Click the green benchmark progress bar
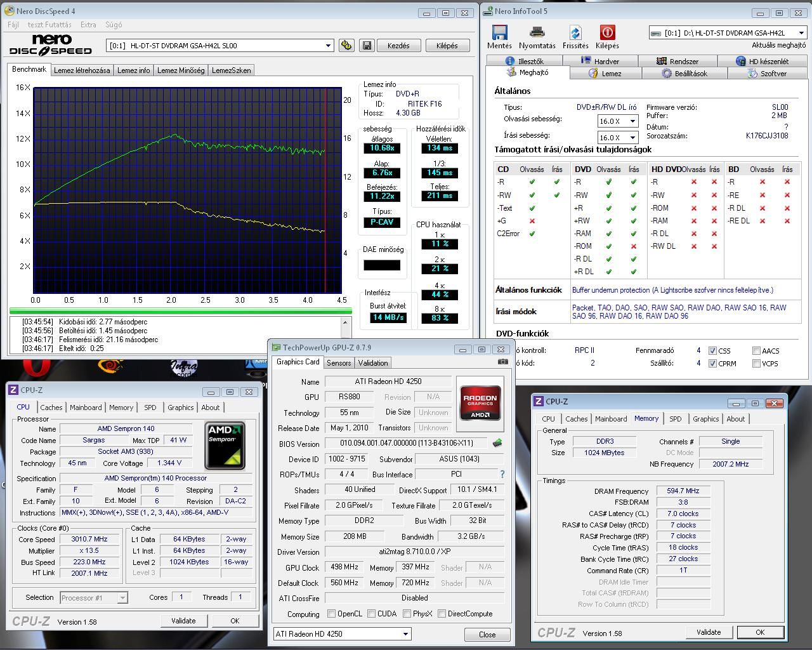The height and width of the screenshot is (650, 812). tap(181, 311)
